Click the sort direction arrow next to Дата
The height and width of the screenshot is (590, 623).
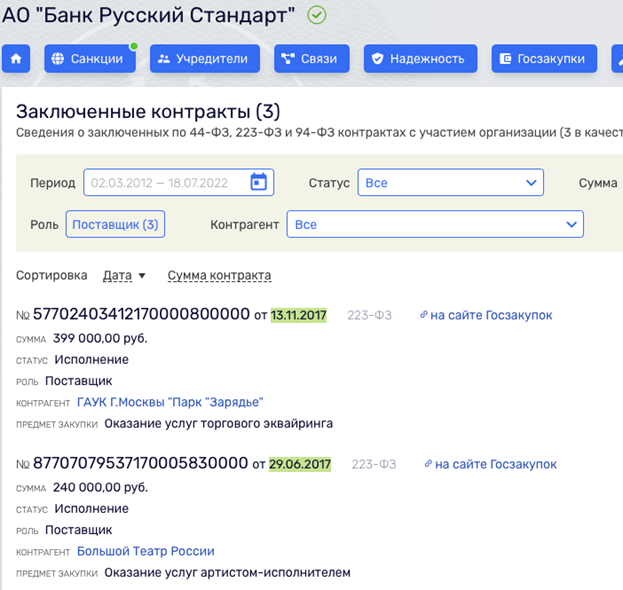click(142, 276)
